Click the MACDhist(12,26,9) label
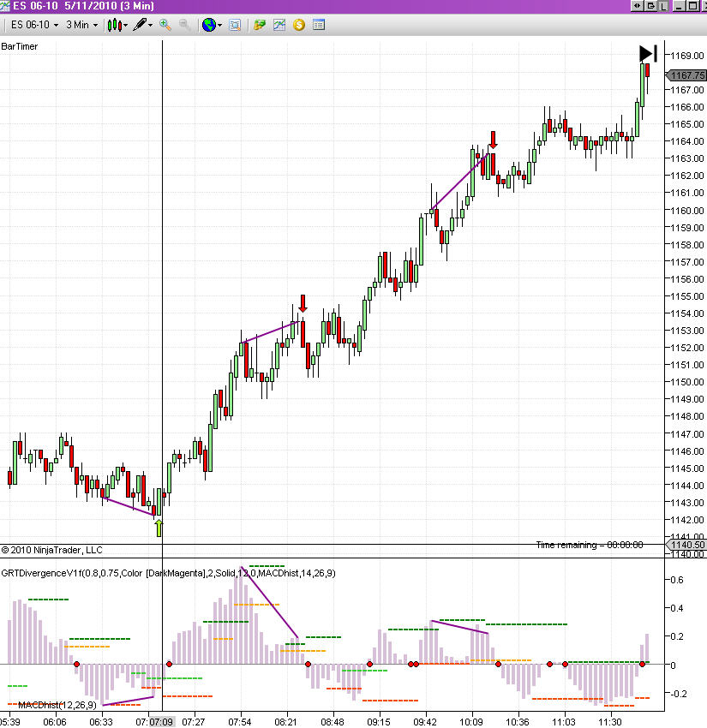 pyautogui.click(x=57, y=705)
